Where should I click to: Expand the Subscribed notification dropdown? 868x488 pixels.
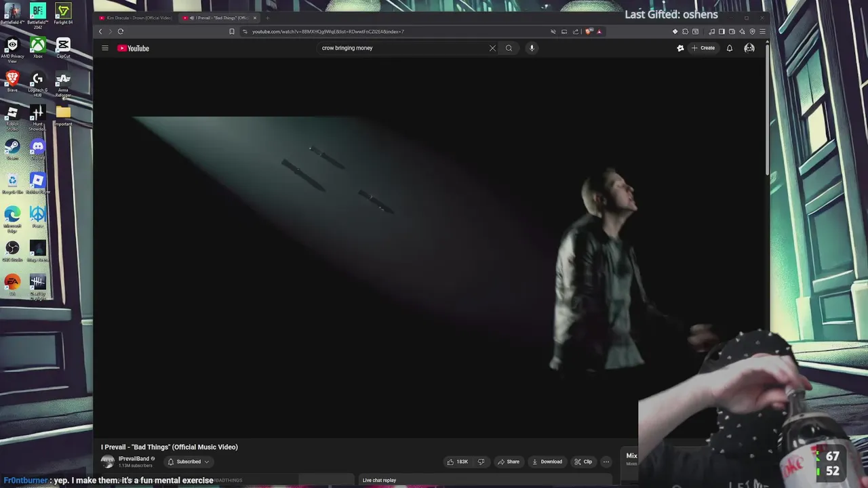tap(189, 462)
